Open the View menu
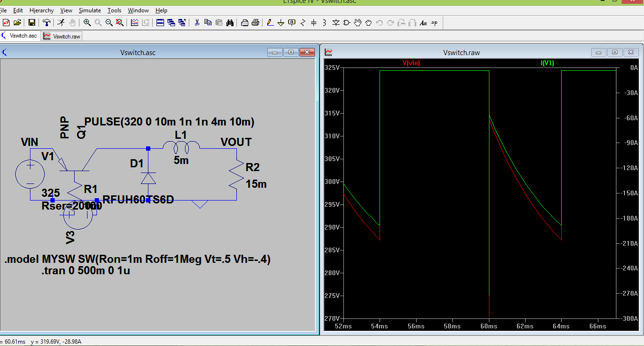This screenshot has height=346, width=644. (66, 10)
